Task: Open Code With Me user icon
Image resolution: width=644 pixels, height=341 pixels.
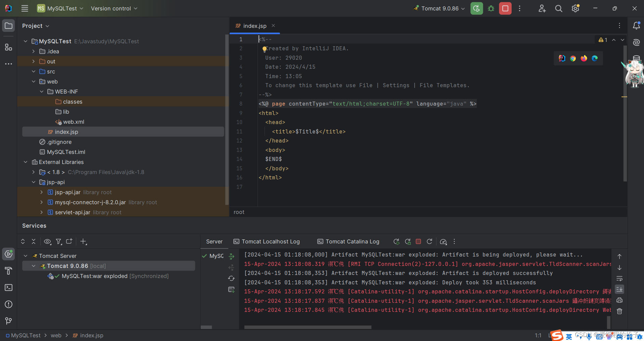Action: (542, 8)
